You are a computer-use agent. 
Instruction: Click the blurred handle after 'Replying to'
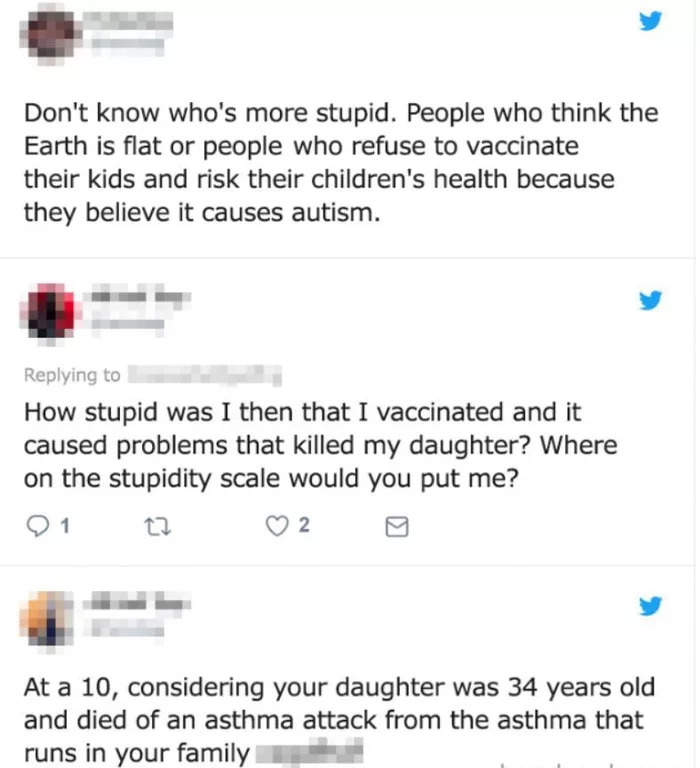[x=205, y=376]
